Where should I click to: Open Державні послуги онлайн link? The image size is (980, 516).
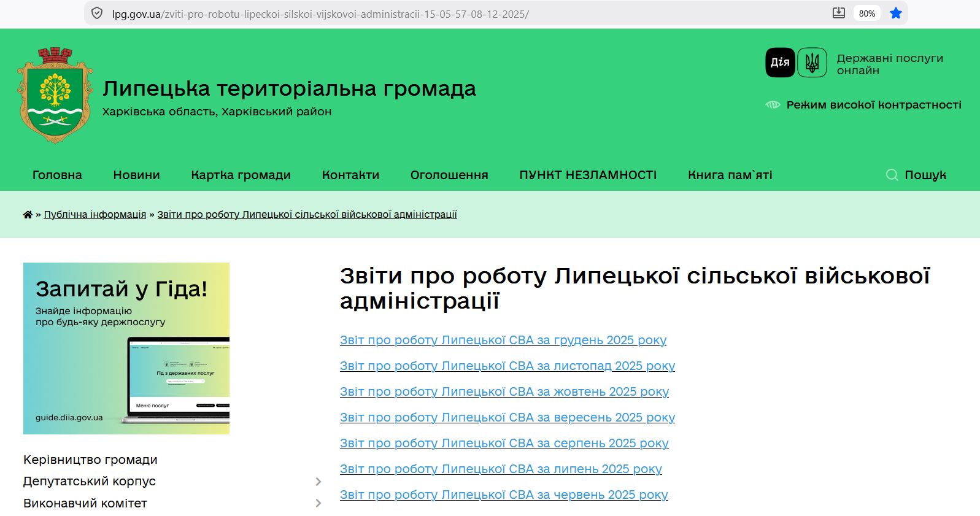[890, 64]
